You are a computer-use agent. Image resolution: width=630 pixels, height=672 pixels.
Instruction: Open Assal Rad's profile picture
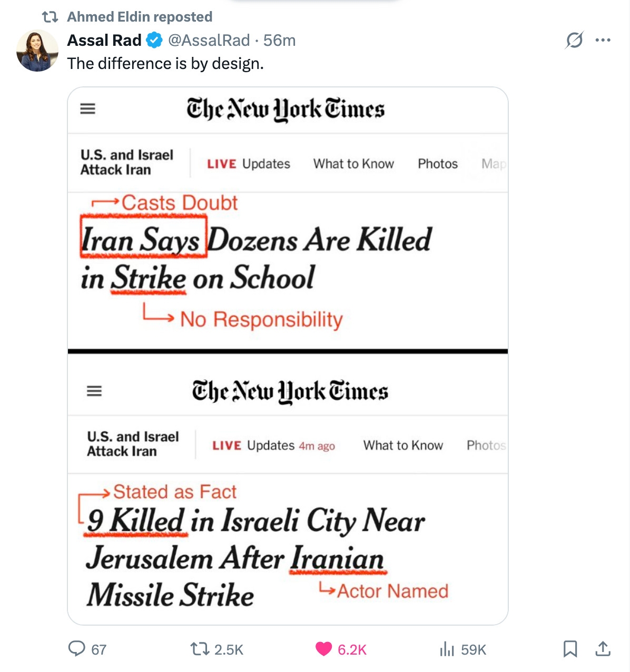click(37, 51)
